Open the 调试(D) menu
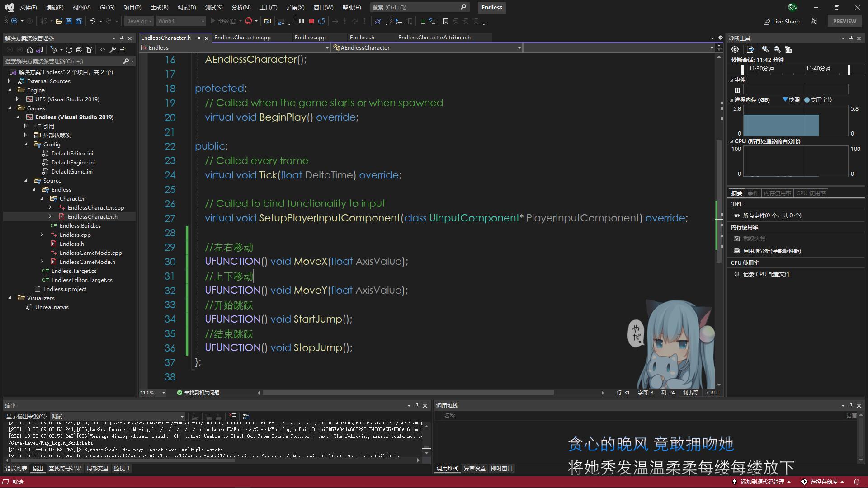This screenshot has width=868, height=488. coord(187,7)
